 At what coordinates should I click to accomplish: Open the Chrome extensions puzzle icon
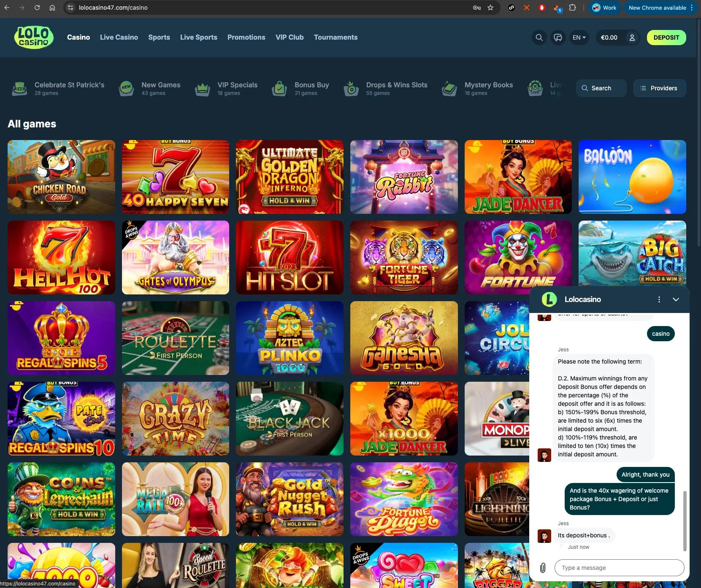coord(572,8)
